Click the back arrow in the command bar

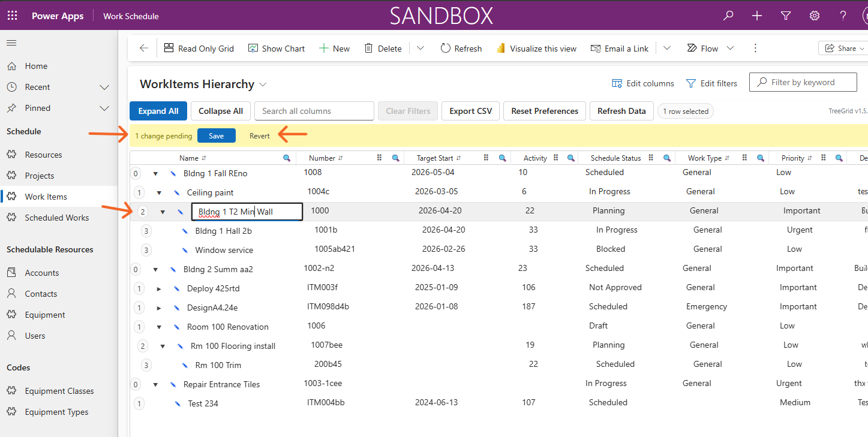click(x=144, y=49)
